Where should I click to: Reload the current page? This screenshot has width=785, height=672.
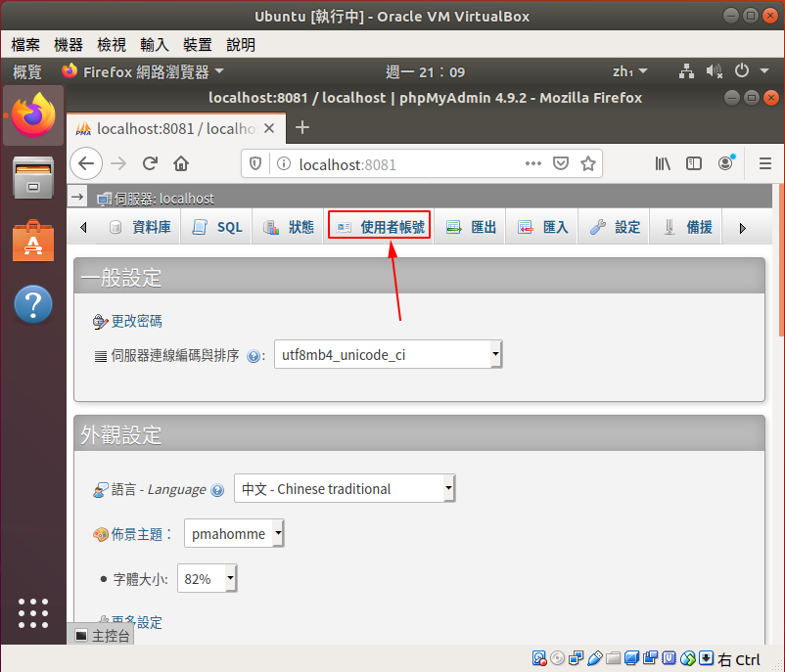pos(150,163)
